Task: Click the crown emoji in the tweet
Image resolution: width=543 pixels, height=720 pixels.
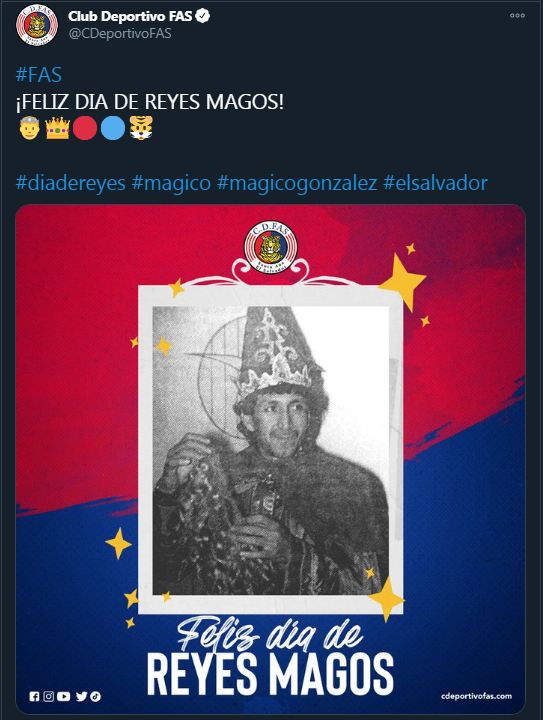Action: click(57, 128)
